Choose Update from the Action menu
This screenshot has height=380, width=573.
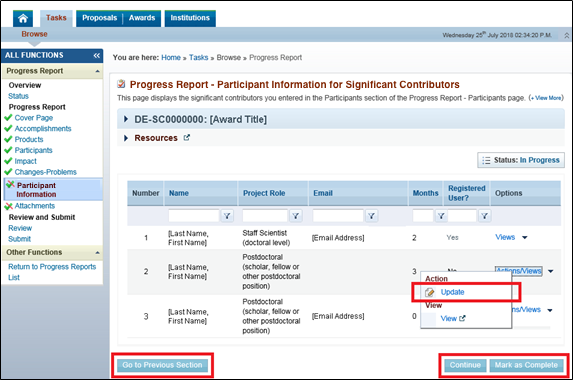coord(452,292)
